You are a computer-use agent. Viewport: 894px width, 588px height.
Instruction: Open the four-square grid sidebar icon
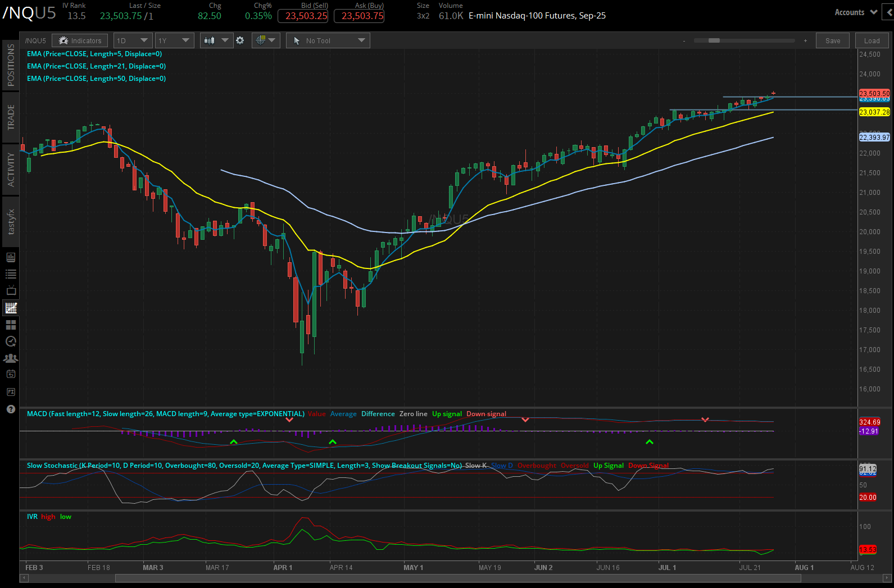click(11, 325)
